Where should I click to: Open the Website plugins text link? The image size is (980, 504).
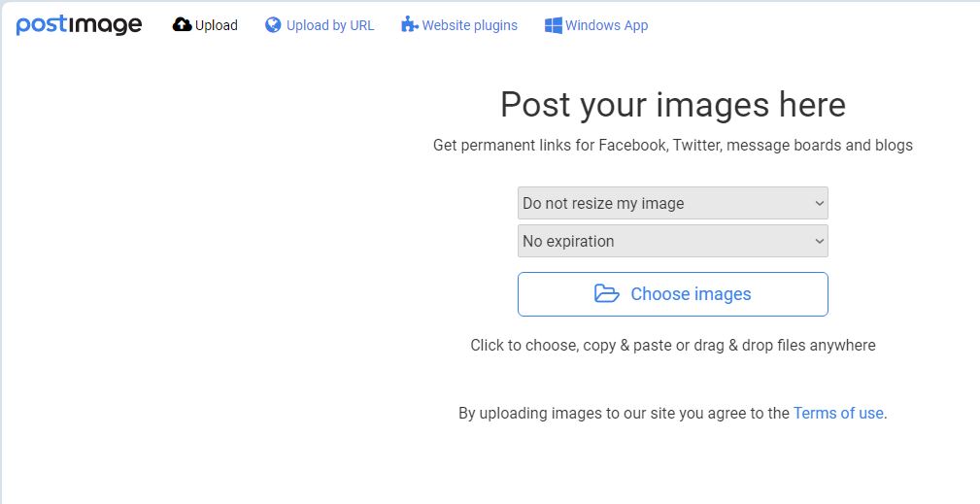pos(470,25)
